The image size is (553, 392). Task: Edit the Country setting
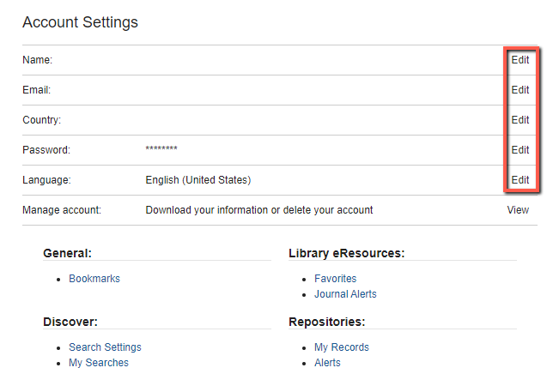(x=520, y=120)
